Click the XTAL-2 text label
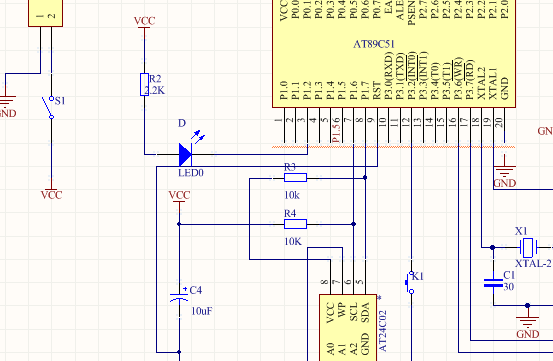The height and width of the screenshot is (361, 553). click(533, 263)
